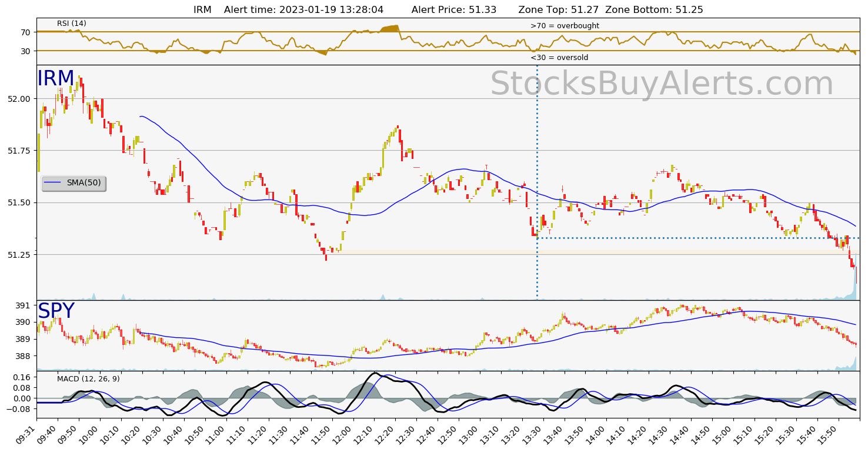Click the RSI (14) label
Screen dimensions: 868x452
point(72,24)
